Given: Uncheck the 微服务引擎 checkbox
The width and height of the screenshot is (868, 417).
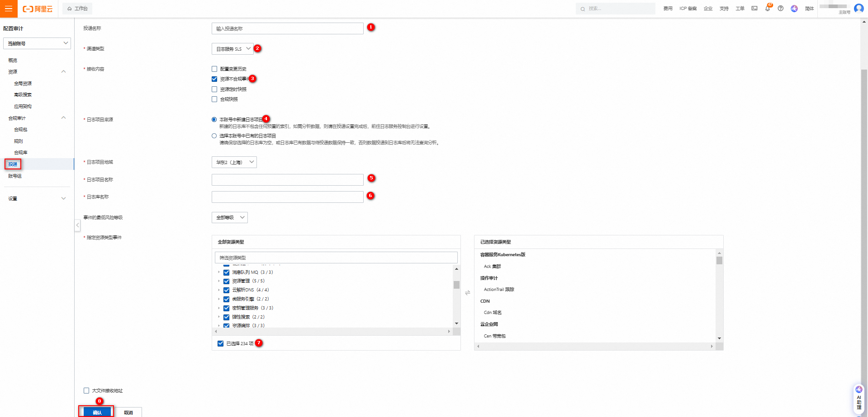Looking at the screenshot, I should click(x=226, y=299).
